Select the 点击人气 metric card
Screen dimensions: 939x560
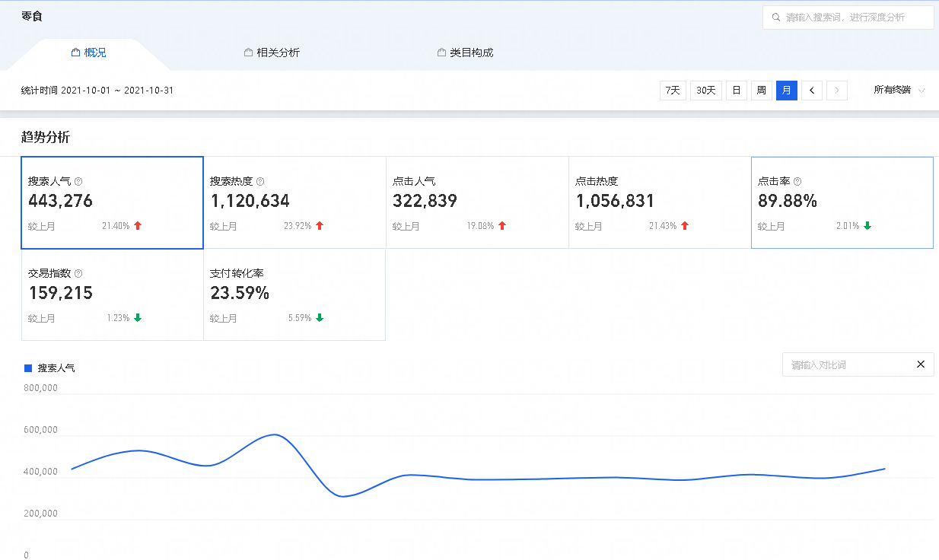[477, 202]
